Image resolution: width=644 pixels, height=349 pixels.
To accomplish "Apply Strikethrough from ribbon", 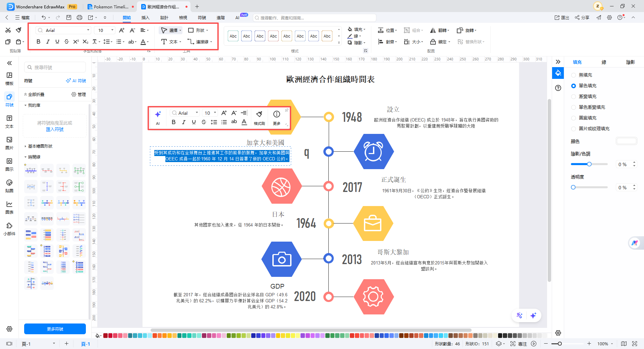I will click(66, 42).
